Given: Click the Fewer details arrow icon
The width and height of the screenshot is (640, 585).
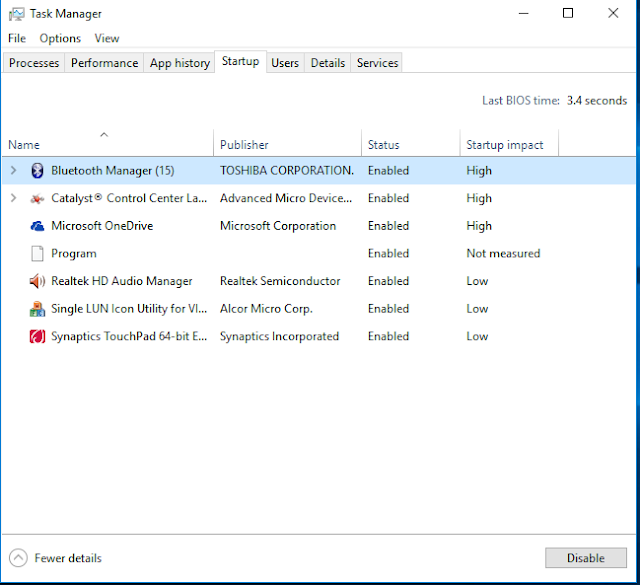Looking at the screenshot, I should point(18,558).
